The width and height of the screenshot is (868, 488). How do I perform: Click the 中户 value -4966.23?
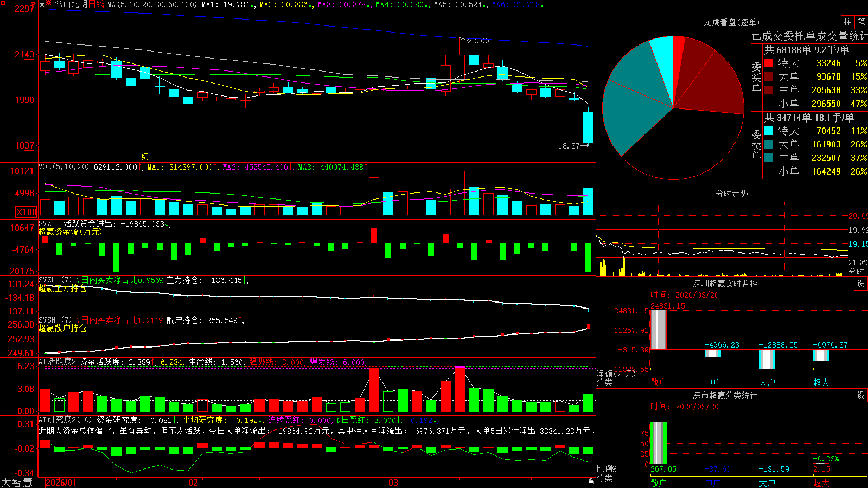point(722,345)
